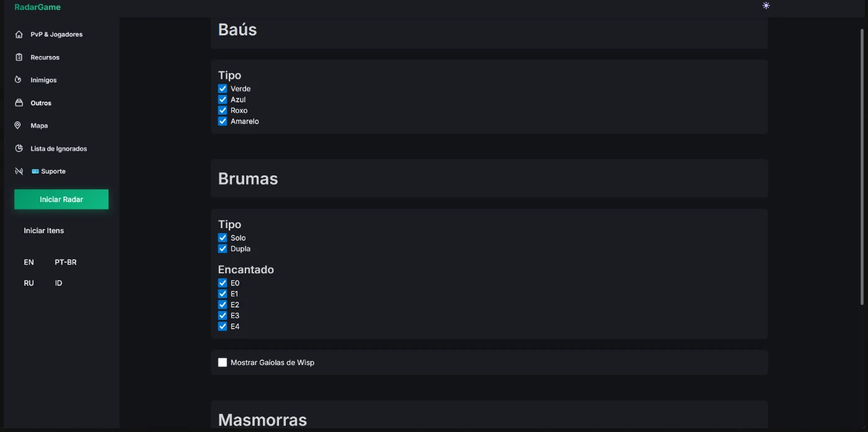Screen dimensions: 868x432
Task: Uncheck the E3 enchantment checkbox
Action: 223,315
